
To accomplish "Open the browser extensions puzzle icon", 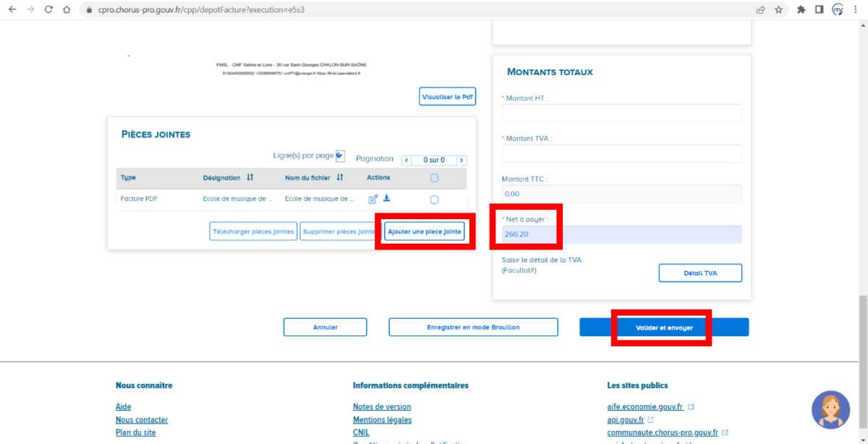I will (803, 10).
